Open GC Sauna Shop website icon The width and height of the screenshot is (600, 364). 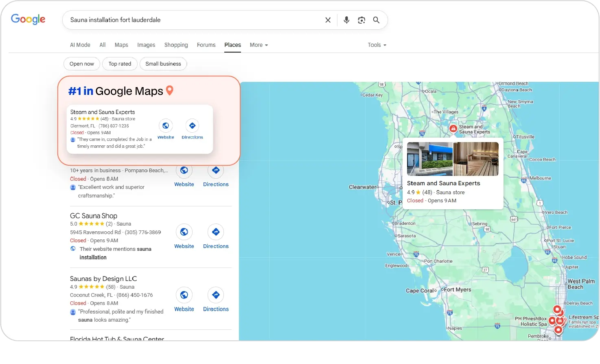click(184, 232)
